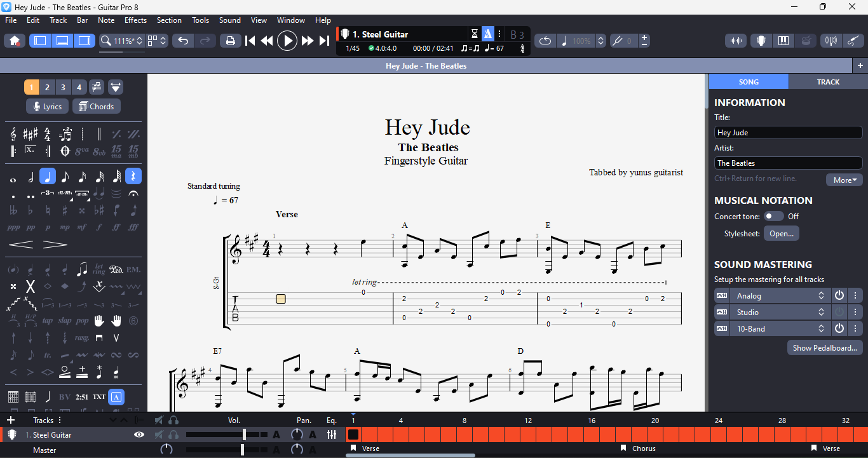Toggle the rest symbol
The height and width of the screenshot is (458, 868).
(x=133, y=177)
